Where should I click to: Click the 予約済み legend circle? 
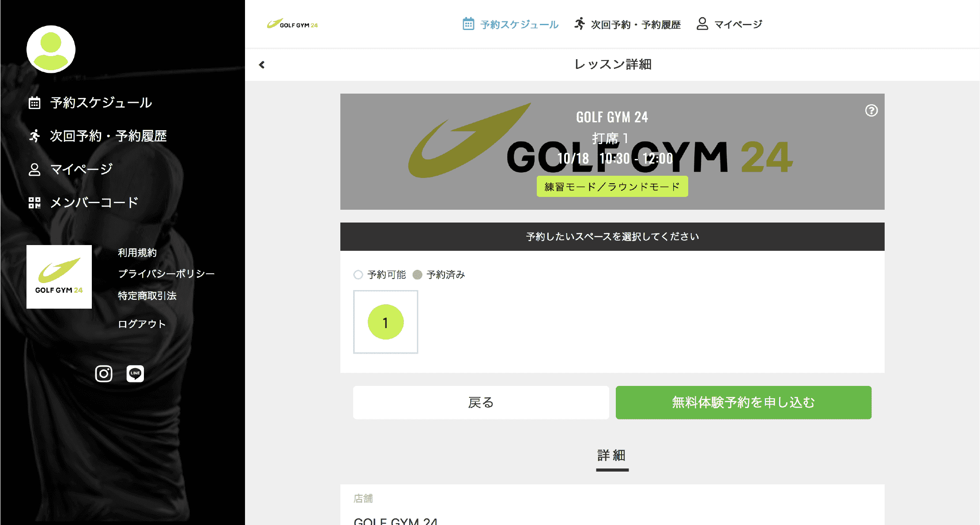(417, 275)
